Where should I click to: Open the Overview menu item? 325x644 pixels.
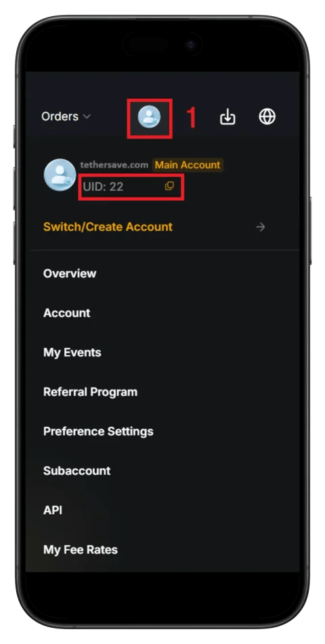pos(70,273)
